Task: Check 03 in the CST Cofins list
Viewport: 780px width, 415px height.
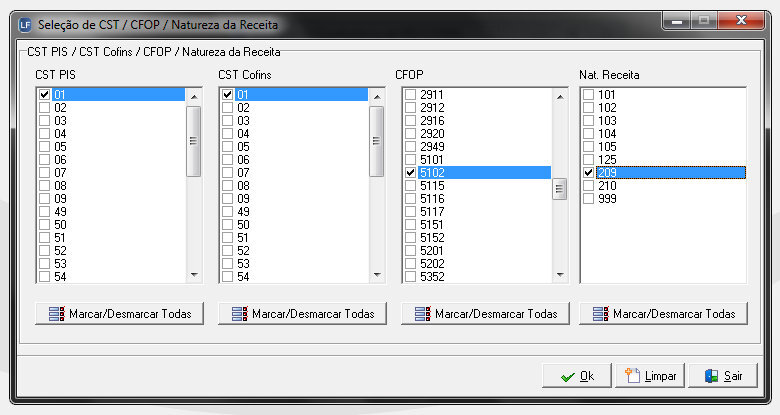Action: 227,120
